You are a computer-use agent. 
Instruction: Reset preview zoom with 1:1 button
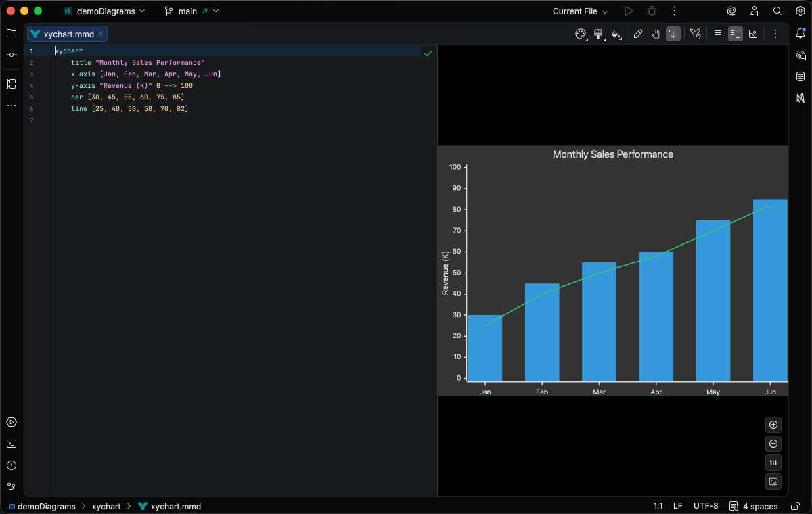point(773,463)
